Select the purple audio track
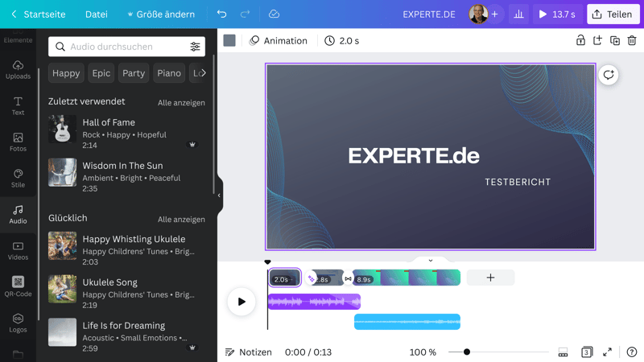The image size is (644, 362). [x=314, y=302]
